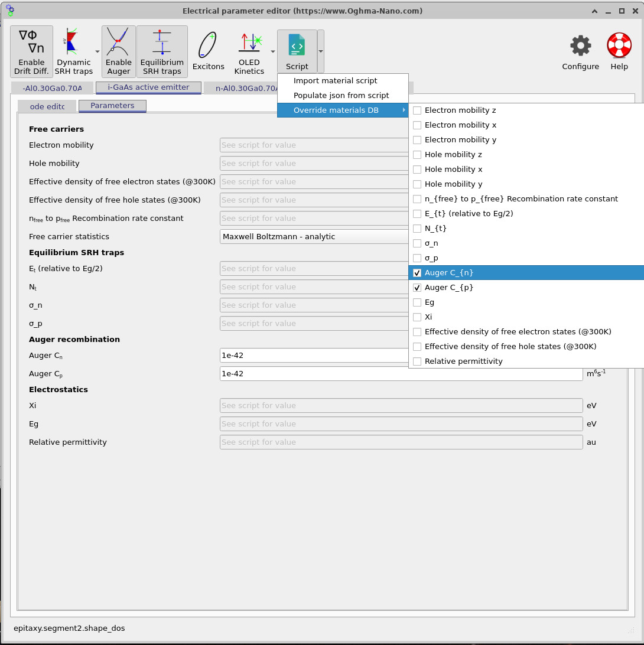This screenshot has height=645, width=644.
Task: Click the Script toolbar button
Action: pos(297,51)
